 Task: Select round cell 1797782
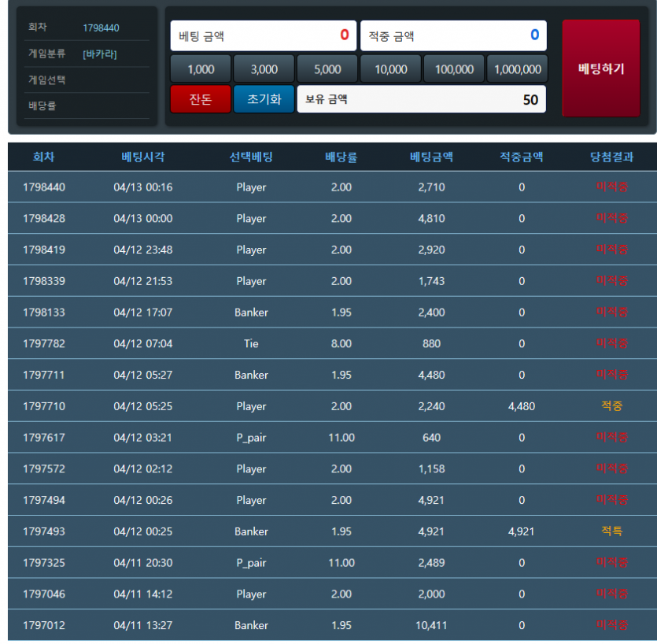(x=44, y=344)
